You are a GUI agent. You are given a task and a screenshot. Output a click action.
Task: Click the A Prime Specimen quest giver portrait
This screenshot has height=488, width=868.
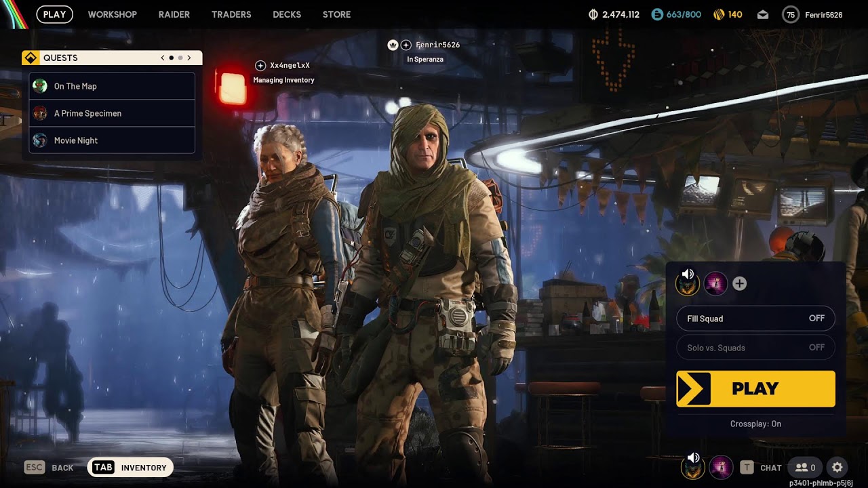point(40,113)
